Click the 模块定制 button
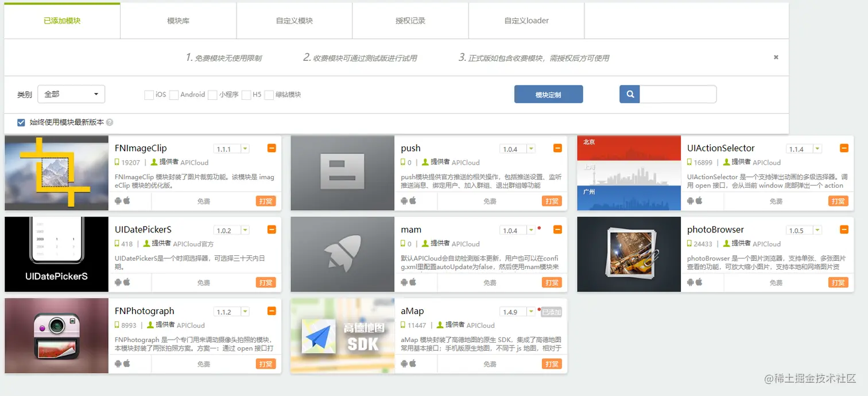The image size is (868, 396). pyautogui.click(x=548, y=95)
